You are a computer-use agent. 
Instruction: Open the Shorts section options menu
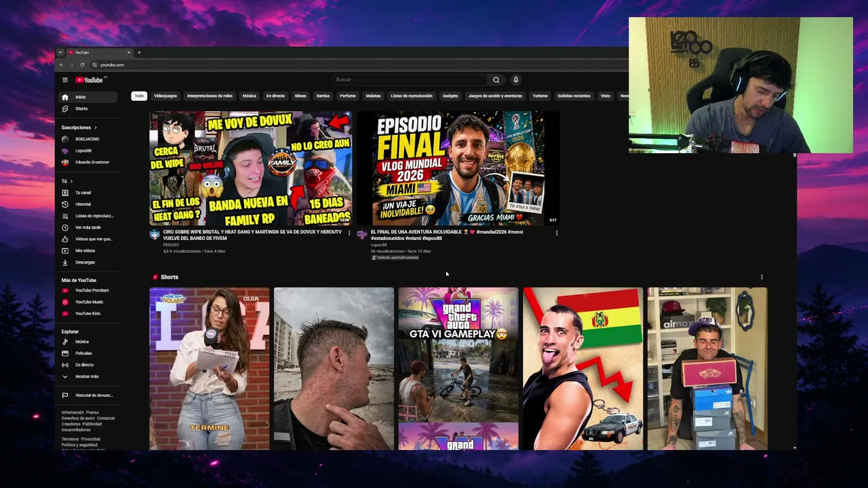(x=762, y=277)
